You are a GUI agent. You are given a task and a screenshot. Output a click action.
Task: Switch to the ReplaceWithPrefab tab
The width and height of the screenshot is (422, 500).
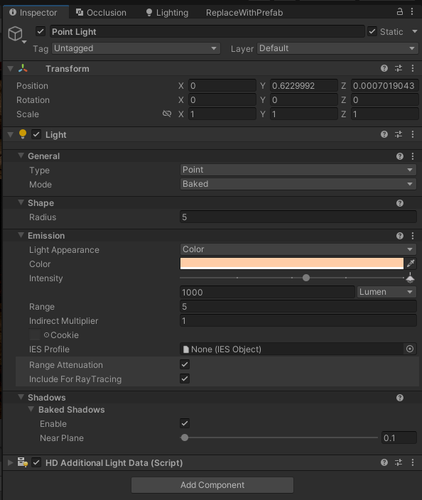click(x=244, y=13)
